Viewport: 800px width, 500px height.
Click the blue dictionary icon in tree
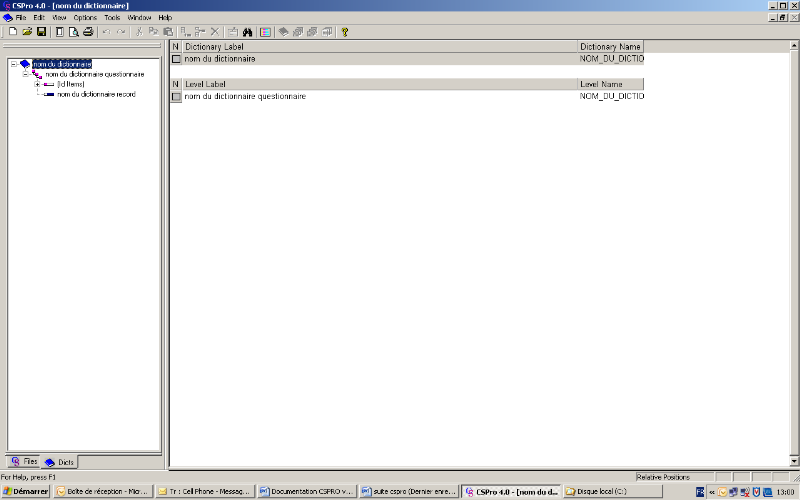(x=25, y=64)
